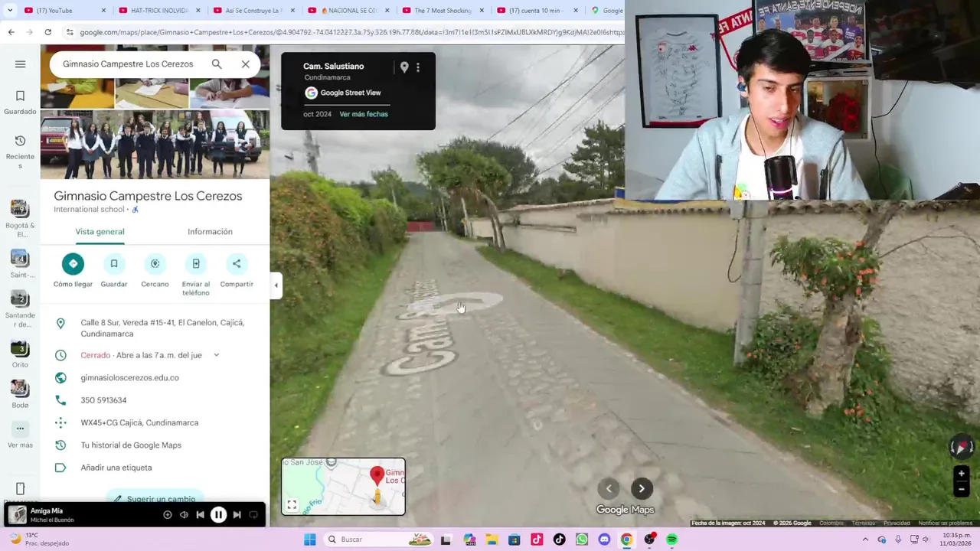Move Street View forward with right arrow
This screenshot has height=551, width=980.
coord(642,488)
